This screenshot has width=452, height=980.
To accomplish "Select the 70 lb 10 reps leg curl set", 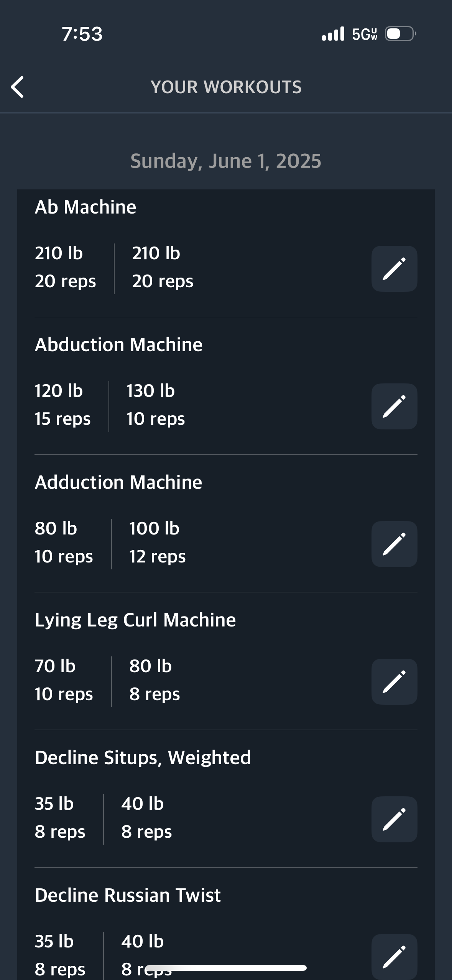I will pyautogui.click(x=64, y=680).
